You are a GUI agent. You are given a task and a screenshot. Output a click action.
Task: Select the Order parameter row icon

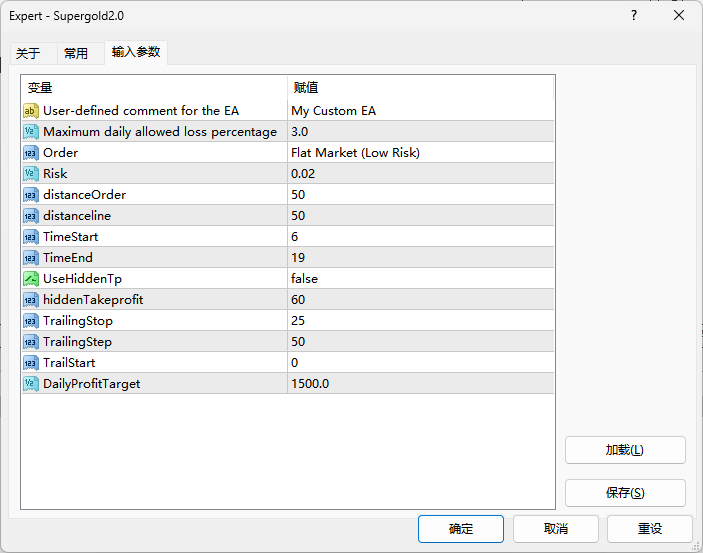click(31, 153)
